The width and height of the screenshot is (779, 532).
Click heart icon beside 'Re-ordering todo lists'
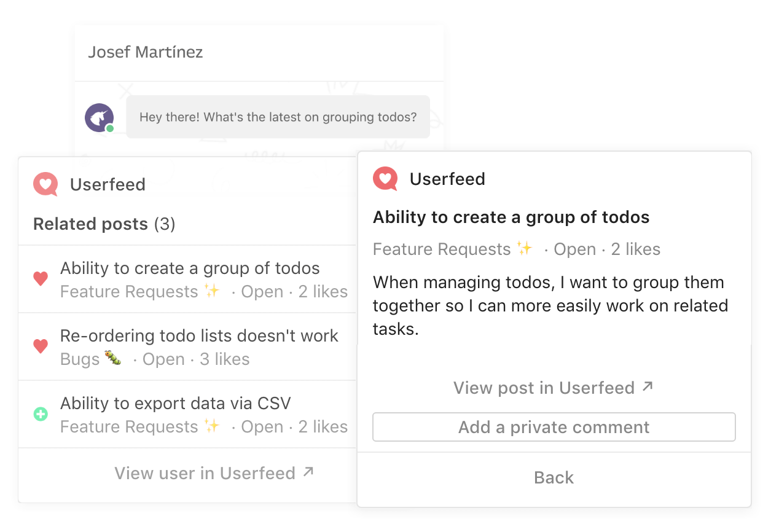[41, 346]
